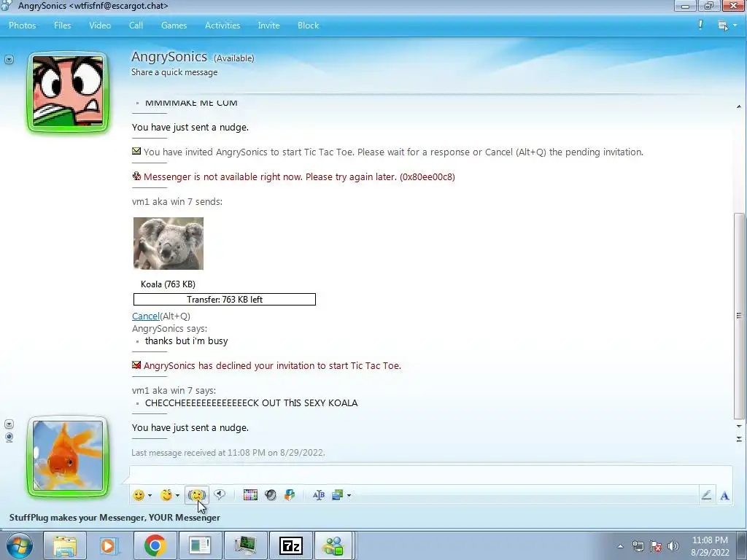747x560 pixels.
Task: Open the Games menu
Action: tap(174, 26)
